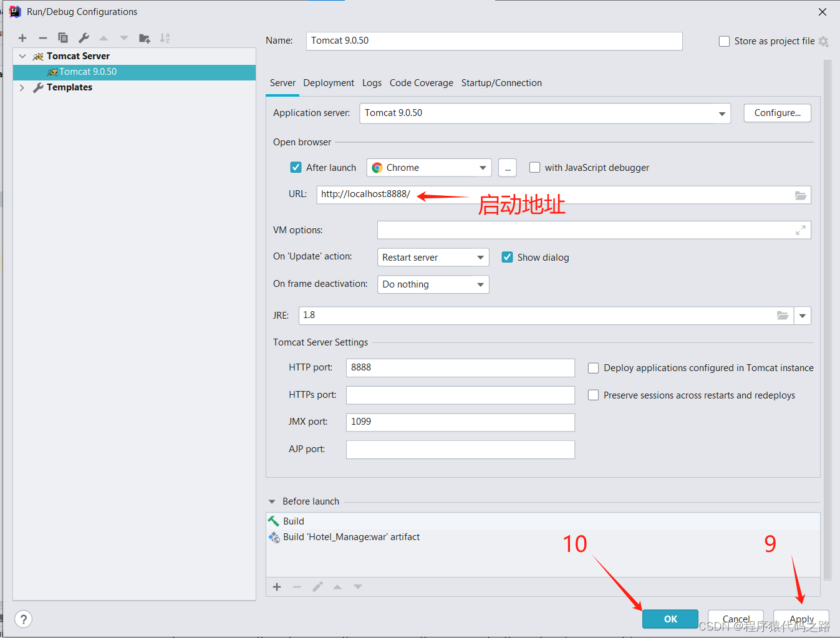Screen dimensions: 840x638
Task: Click the HTTPs port field
Action: [x=460, y=395]
